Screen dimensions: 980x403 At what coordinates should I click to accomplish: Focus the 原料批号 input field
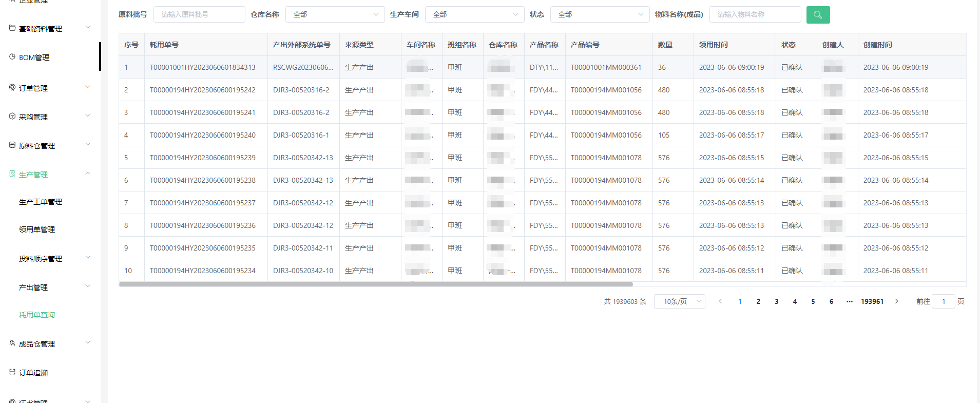click(199, 15)
